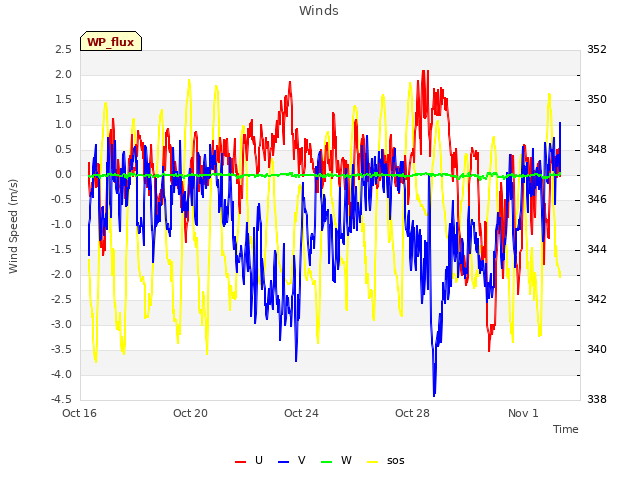Click the WP_flux label badge

click(x=111, y=41)
